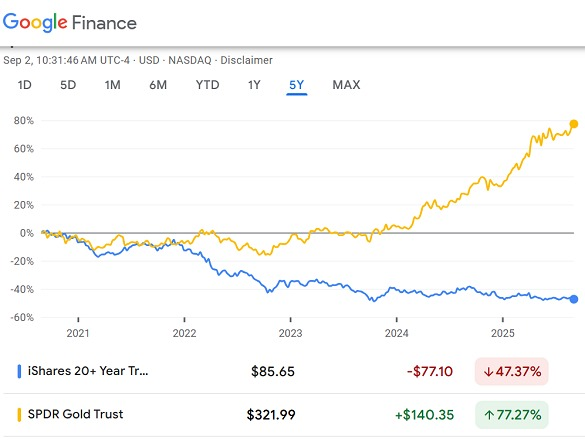Select the 5D time range tab
Image resolution: width=585 pixels, height=440 pixels.
point(68,85)
